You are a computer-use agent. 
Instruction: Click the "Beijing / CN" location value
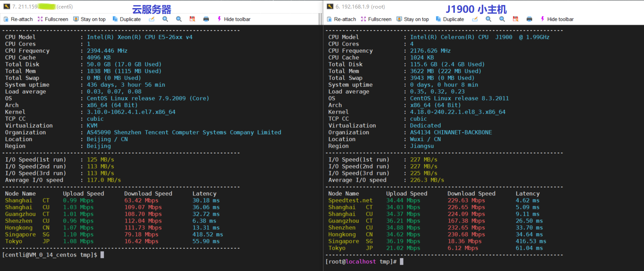pyautogui.click(x=107, y=139)
